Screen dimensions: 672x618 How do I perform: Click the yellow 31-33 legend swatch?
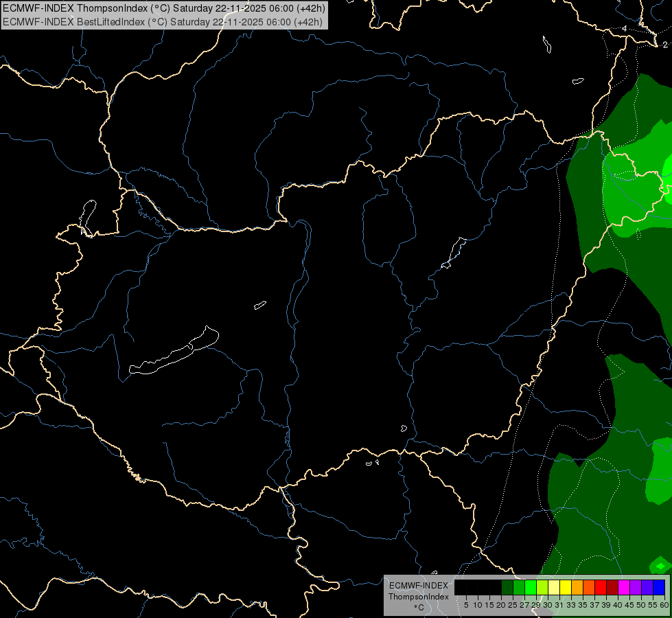click(x=566, y=587)
